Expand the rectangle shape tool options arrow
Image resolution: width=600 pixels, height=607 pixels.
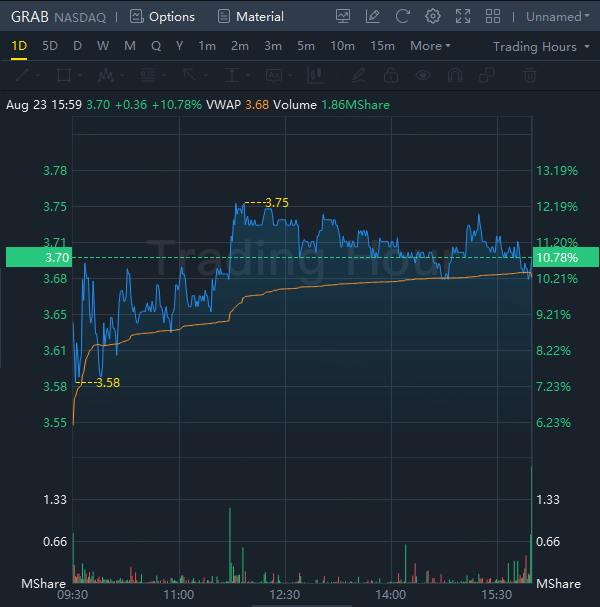pos(80,75)
